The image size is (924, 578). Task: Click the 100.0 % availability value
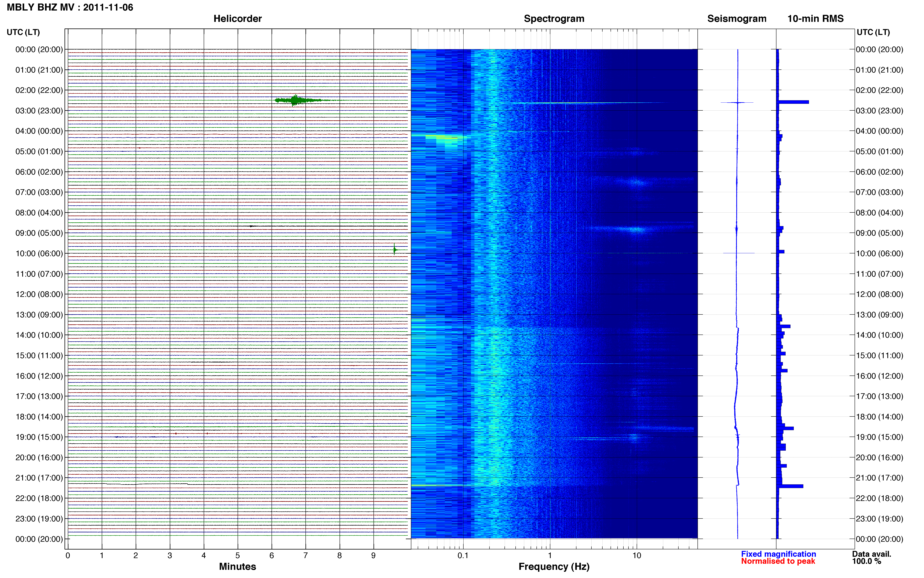(x=866, y=561)
